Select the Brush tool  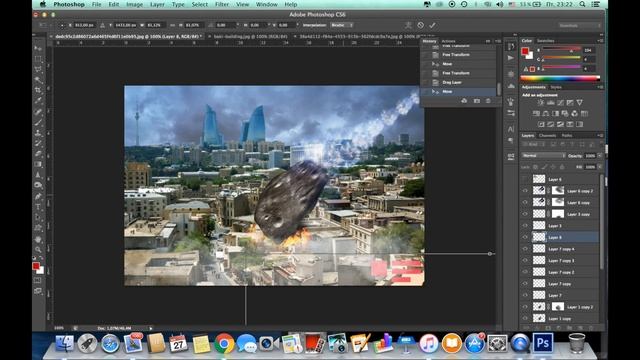pos(38,122)
